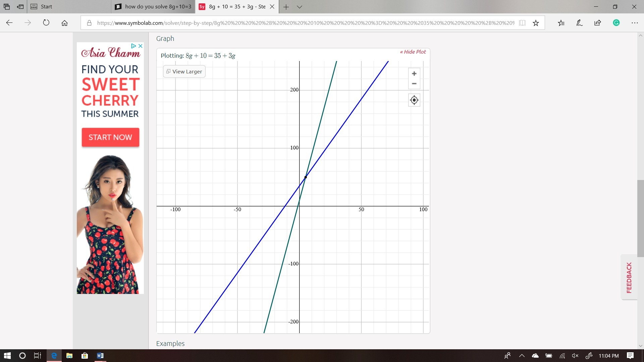Screen dimensions: 644x362
Task: Go to the browser home page
Action: click(64, 23)
